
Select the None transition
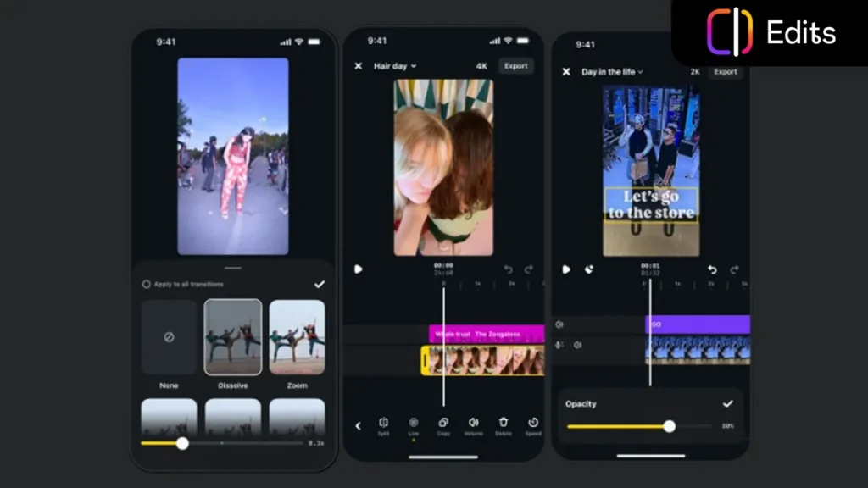(x=169, y=337)
